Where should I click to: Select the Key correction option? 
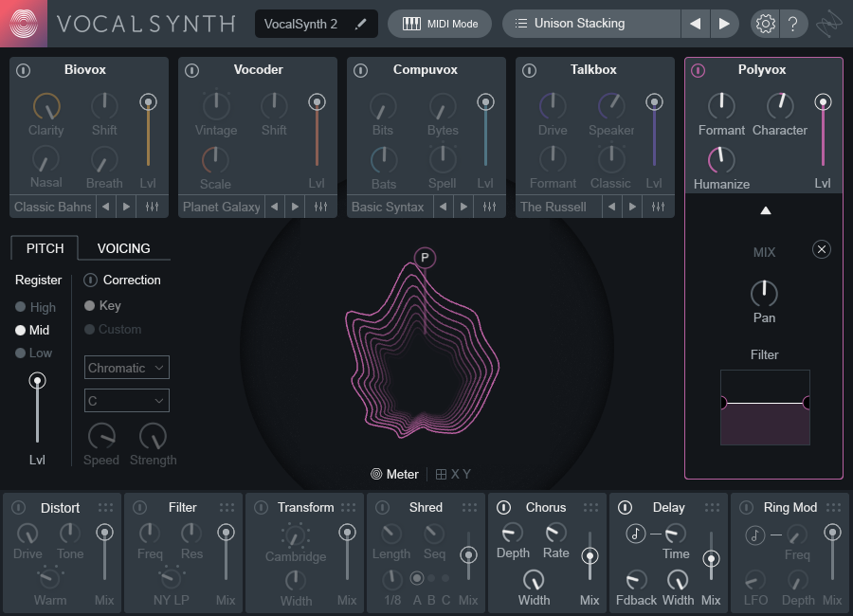pyautogui.click(x=102, y=305)
